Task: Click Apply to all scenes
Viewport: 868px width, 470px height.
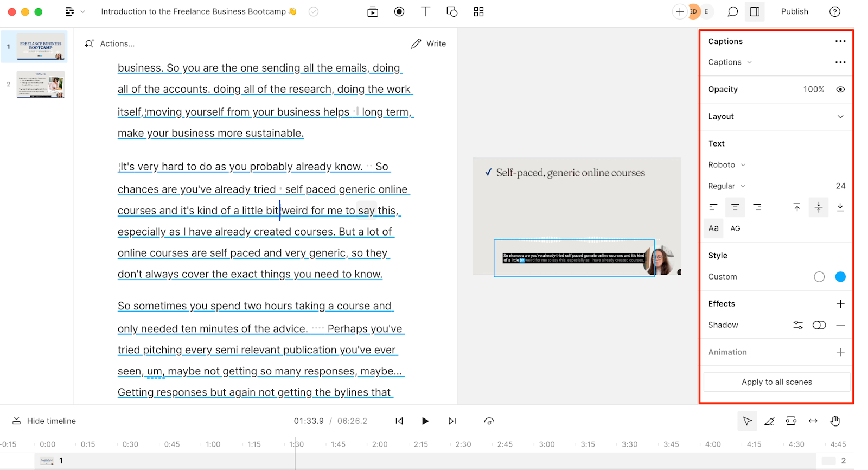Action: tap(776, 382)
